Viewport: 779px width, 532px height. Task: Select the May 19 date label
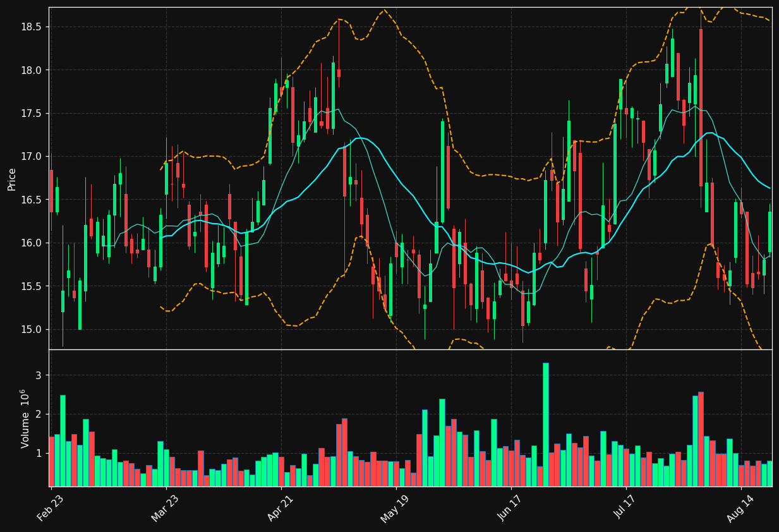[396, 508]
